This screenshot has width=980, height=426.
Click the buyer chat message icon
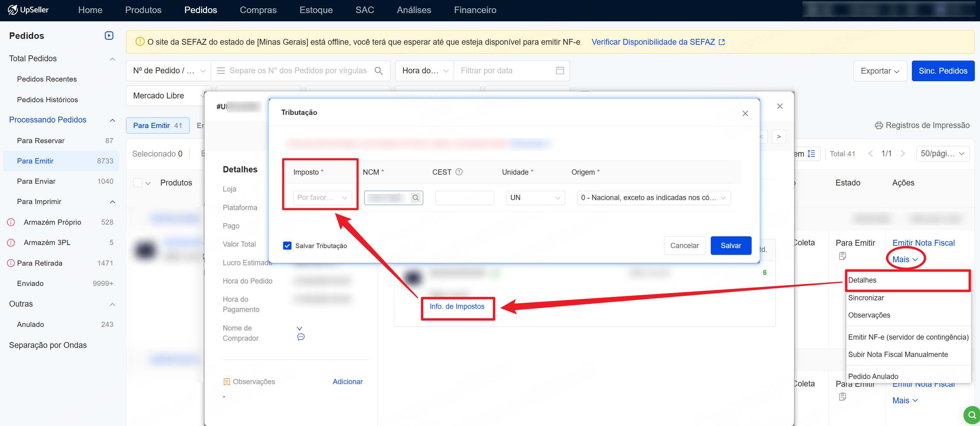pyautogui.click(x=301, y=337)
